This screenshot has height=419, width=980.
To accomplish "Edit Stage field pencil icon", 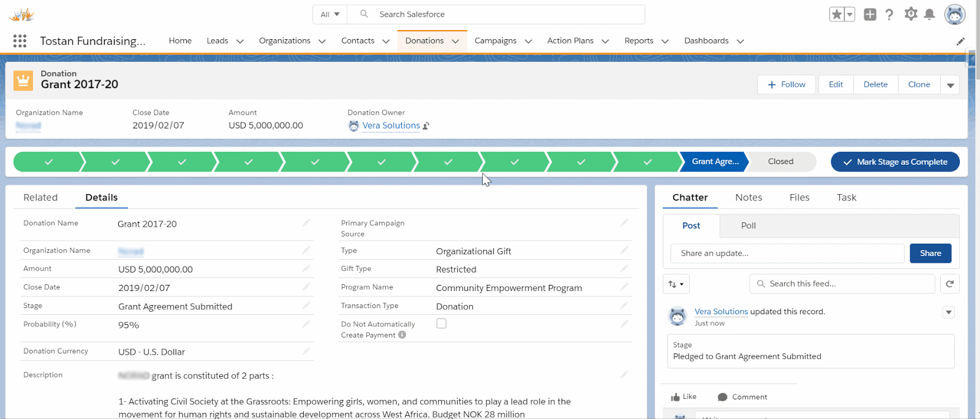I will 306,305.
